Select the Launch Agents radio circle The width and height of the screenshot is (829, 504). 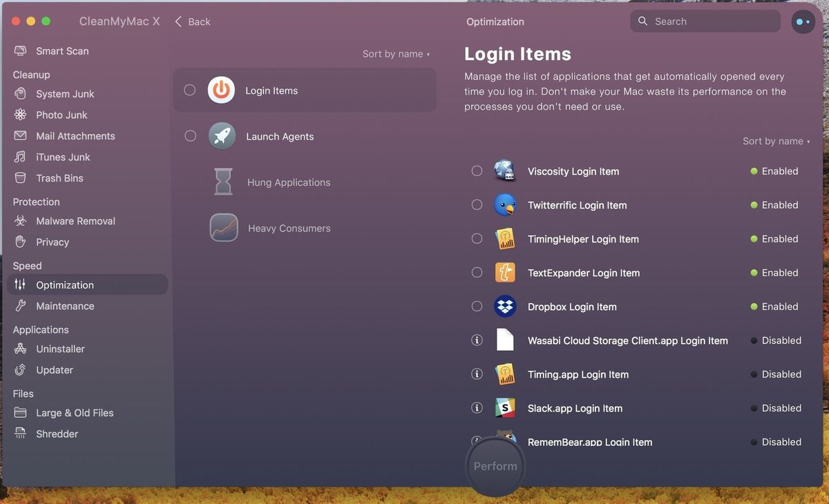click(x=190, y=136)
